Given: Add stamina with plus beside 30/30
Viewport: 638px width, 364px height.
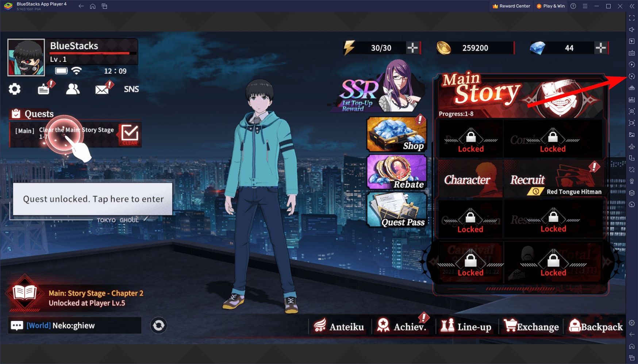Looking at the screenshot, I should point(413,48).
